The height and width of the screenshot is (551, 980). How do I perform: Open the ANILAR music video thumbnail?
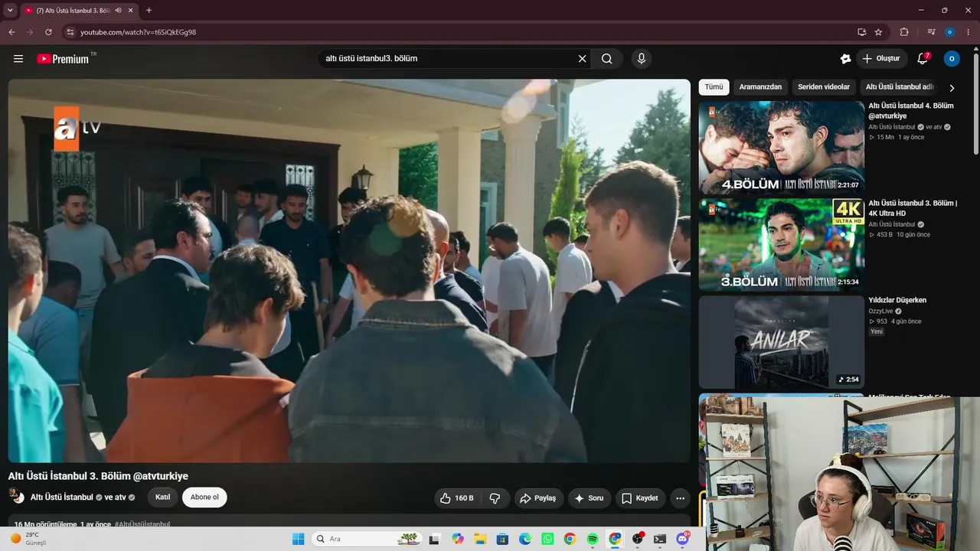tap(781, 342)
